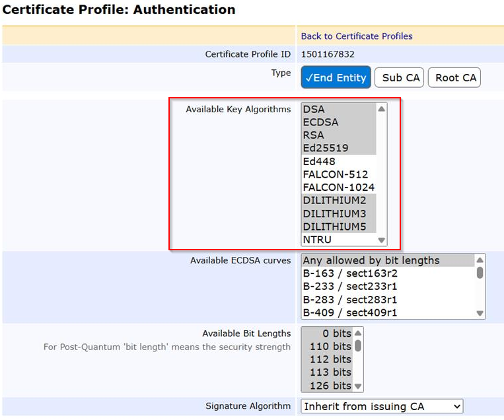Choose the Sub CA type button
This screenshot has width=504, height=420.
tap(401, 78)
